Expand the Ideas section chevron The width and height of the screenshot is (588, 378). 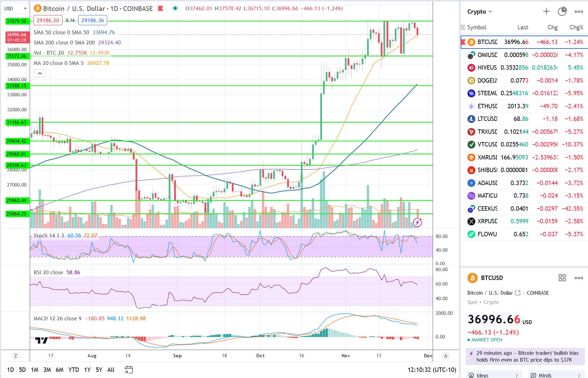point(517,375)
